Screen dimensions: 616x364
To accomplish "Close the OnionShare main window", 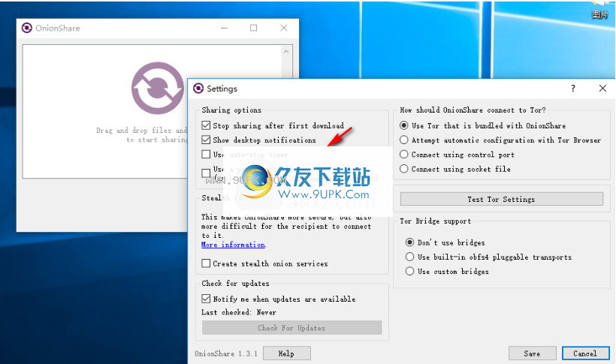I will (x=284, y=28).
